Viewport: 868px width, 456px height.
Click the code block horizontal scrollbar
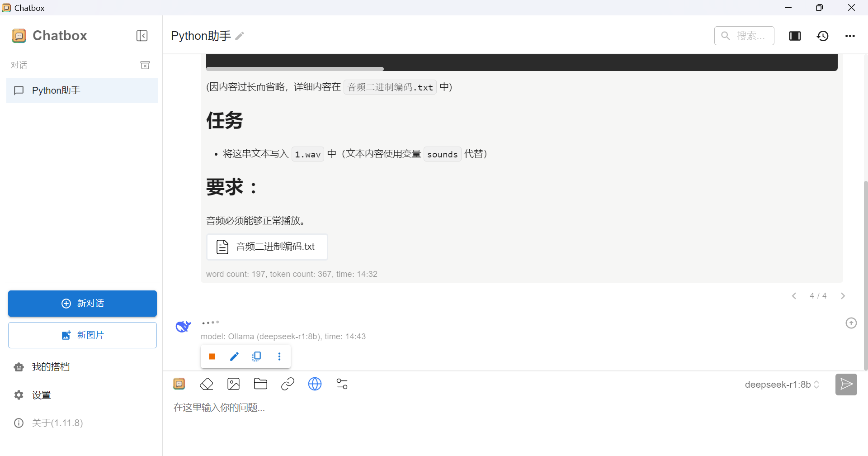295,69
